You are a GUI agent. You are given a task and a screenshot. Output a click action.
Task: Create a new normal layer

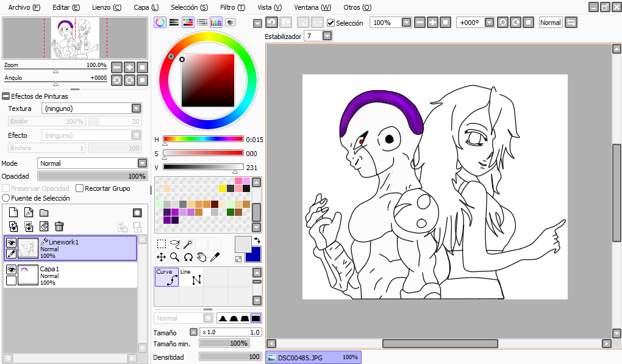click(x=13, y=213)
